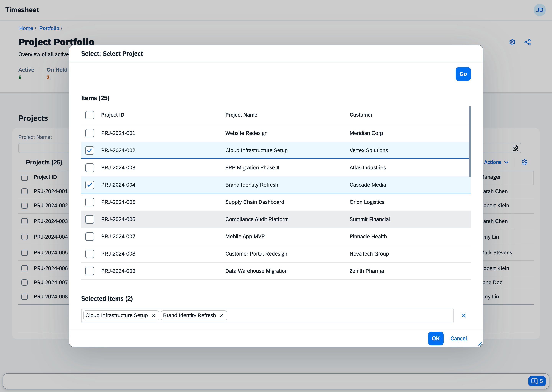Click the Go button
Image resolution: width=552 pixels, height=392 pixels.
463,74
